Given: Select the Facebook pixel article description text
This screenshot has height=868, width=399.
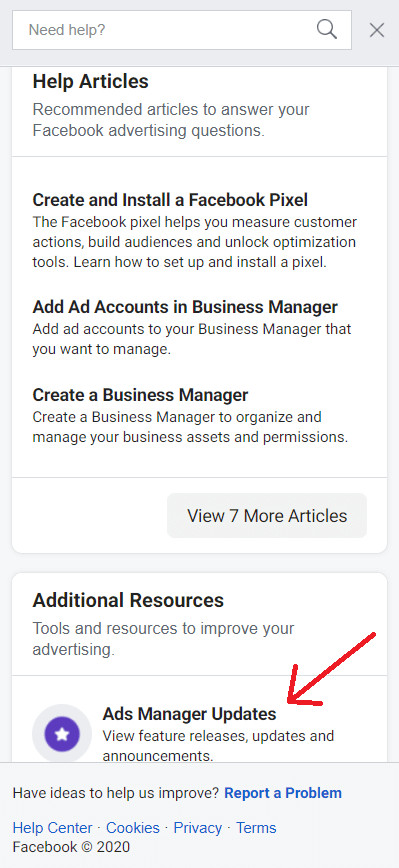Looking at the screenshot, I should point(195,242).
